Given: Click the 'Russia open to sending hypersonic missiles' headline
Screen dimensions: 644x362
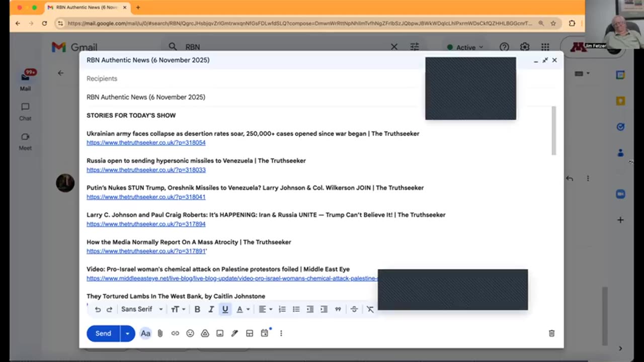Looking at the screenshot, I should [x=196, y=161].
